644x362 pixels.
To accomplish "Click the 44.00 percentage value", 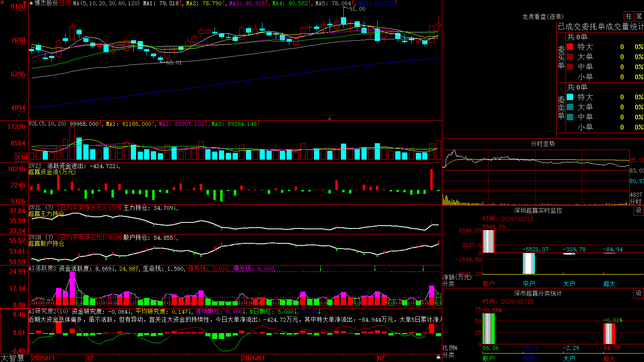I will tap(611, 348).
